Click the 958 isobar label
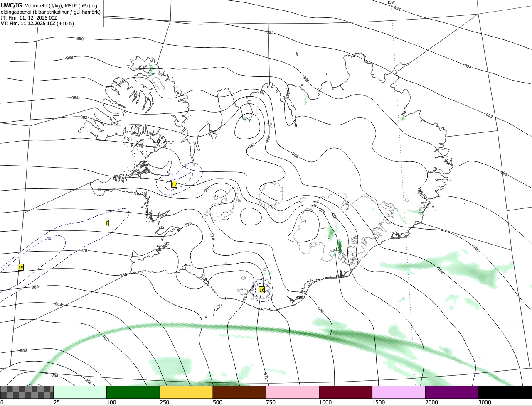The height and width of the screenshot is (406, 532). coord(23,350)
